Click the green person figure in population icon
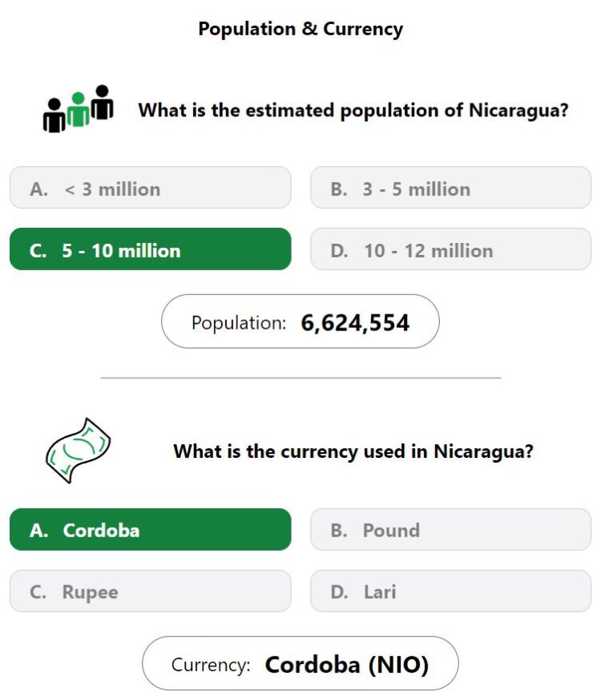This screenshot has width=601, height=700. pos(78,109)
